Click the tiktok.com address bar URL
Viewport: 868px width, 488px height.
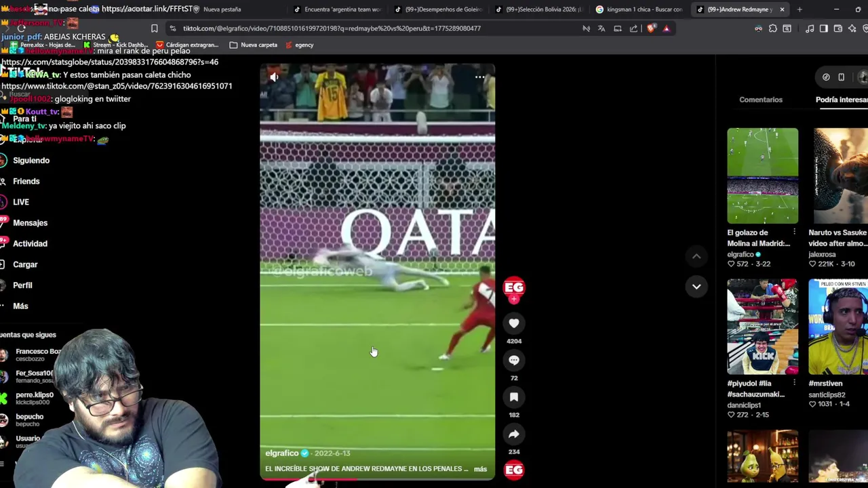pyautogui.click(x=332, y=28)
